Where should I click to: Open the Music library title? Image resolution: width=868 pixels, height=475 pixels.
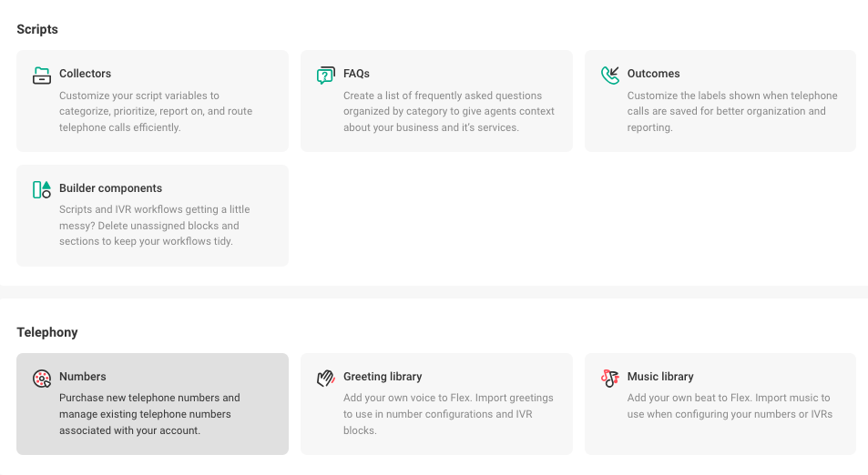pyautogui.click(x=660, y=377)
